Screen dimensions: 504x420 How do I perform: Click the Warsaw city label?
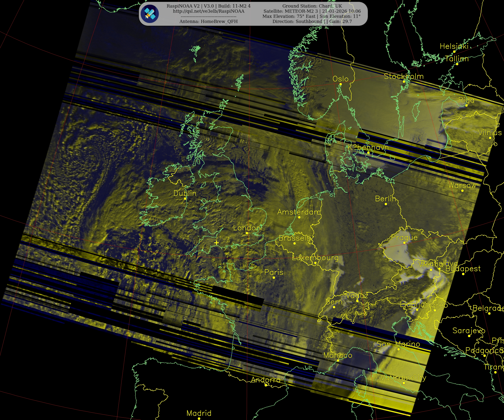coord(462,185)
